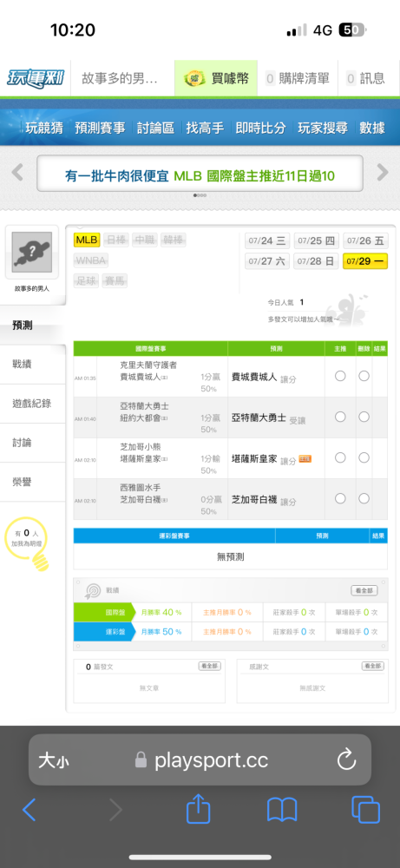Select the 賽馬 league tab
The image size is (400, 868).
tap(115, 280)
